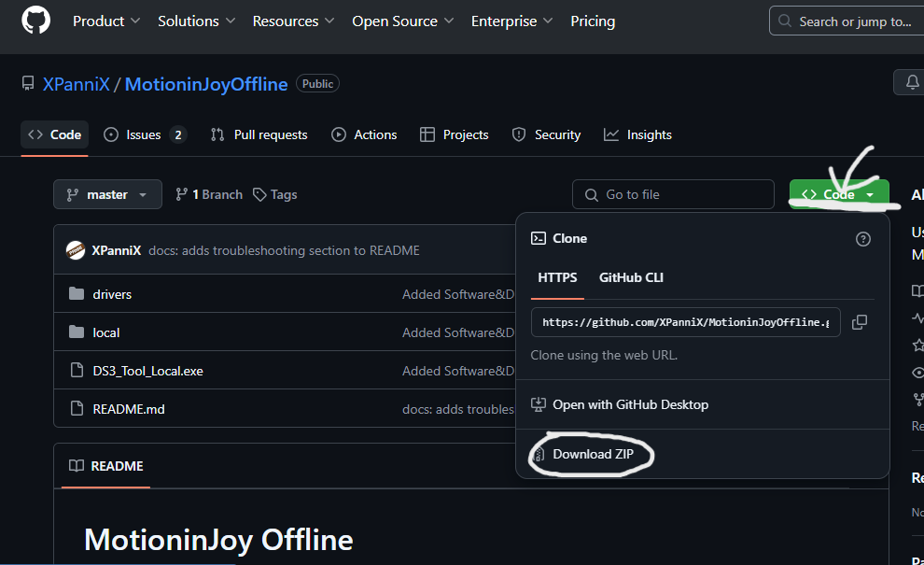Toggle the green Code dropdown button
The height and width of the screenshot is (565, 924).
point(838,194)
